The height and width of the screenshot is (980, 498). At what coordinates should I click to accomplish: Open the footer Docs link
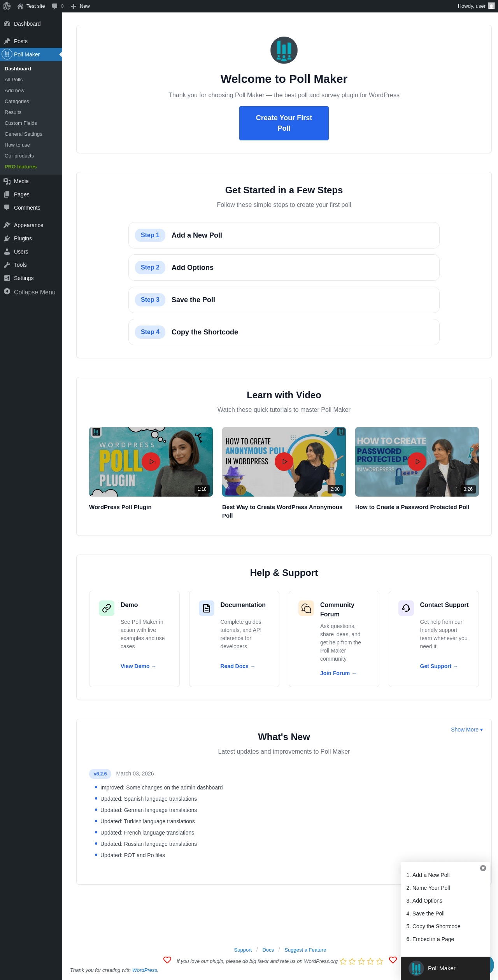click(268, 950)
